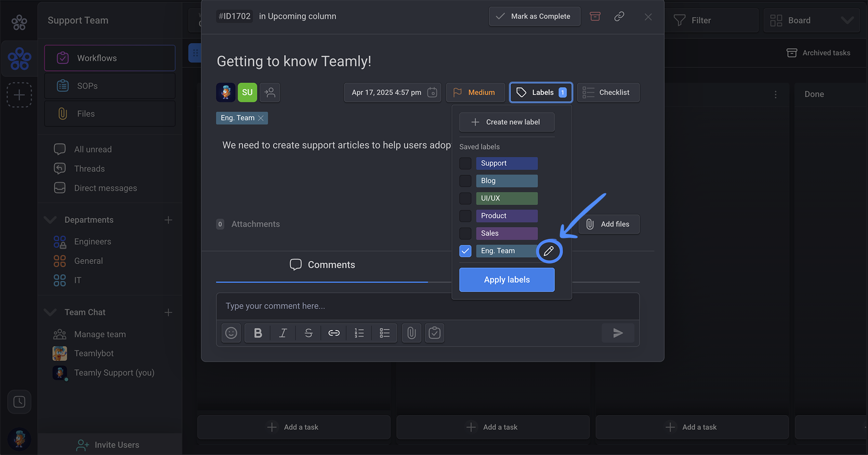Viewport: 868px width, 455px height.
Task: Copy the task link via the chain icon
Action: (x=619, y=16)
